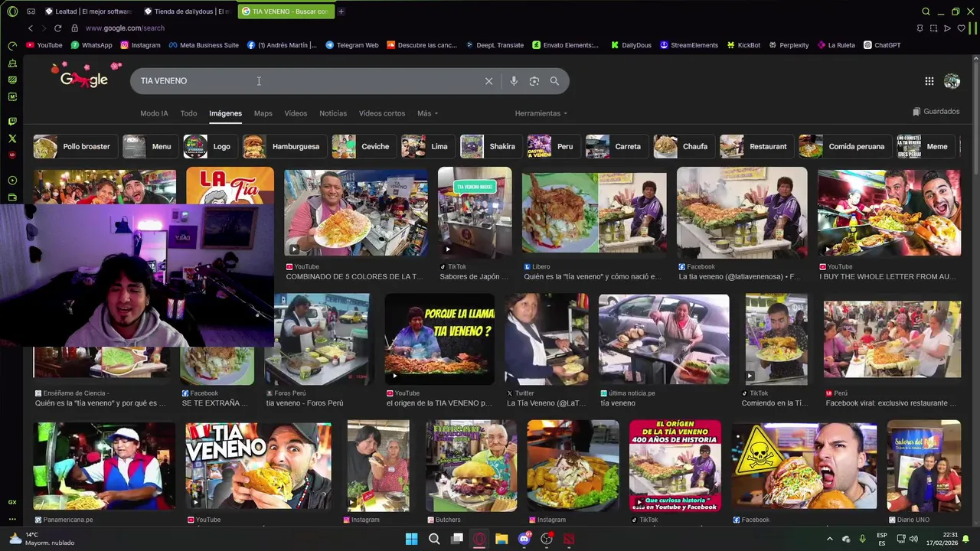
Task: Open GX Control at sidebar bottom
Action: click(x=12, y=502)
